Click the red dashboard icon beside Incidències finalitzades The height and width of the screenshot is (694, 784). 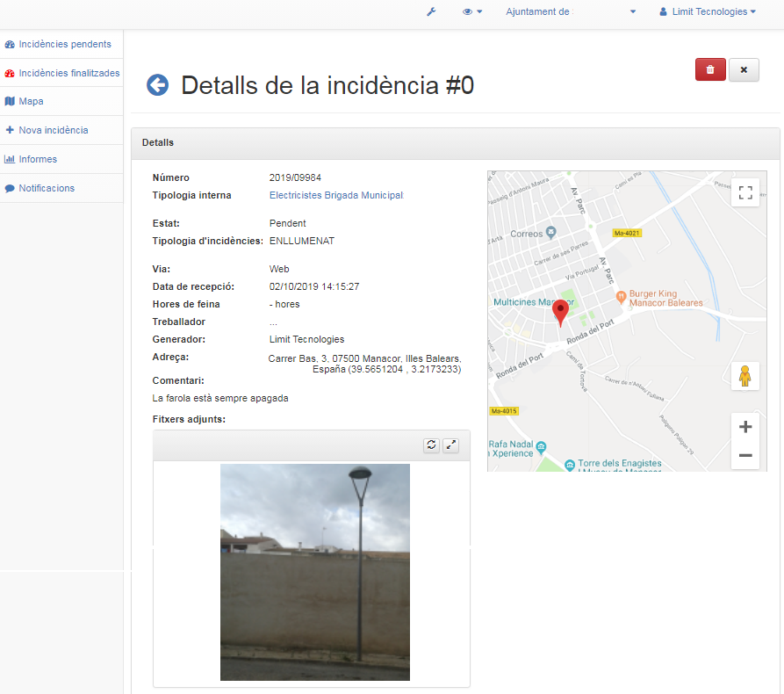coord(10,73)
